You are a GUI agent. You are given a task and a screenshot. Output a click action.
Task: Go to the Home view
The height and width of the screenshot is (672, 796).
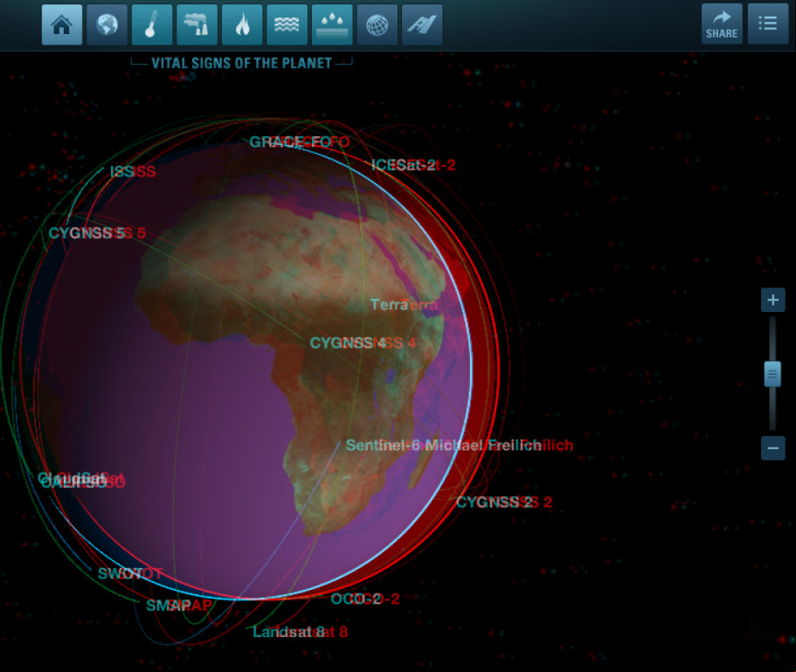point(62,24)
